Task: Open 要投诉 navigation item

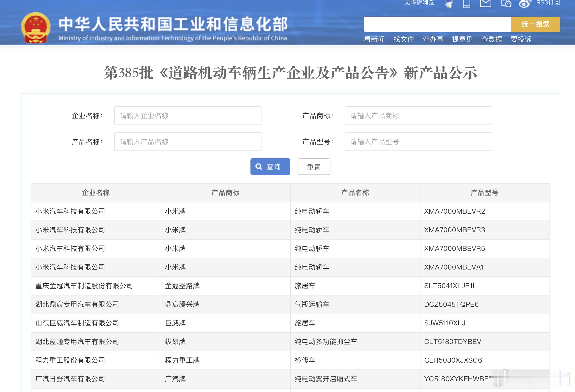Action: tap(521, 39)
